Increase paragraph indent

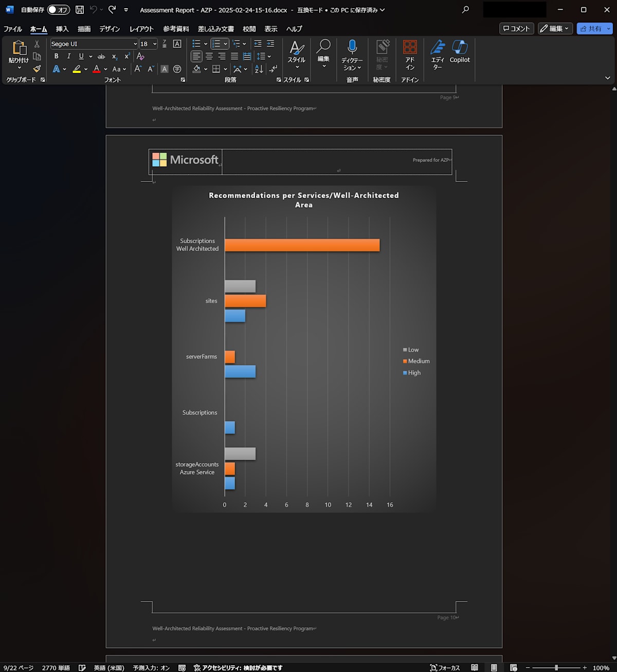(x=270, y=44)
